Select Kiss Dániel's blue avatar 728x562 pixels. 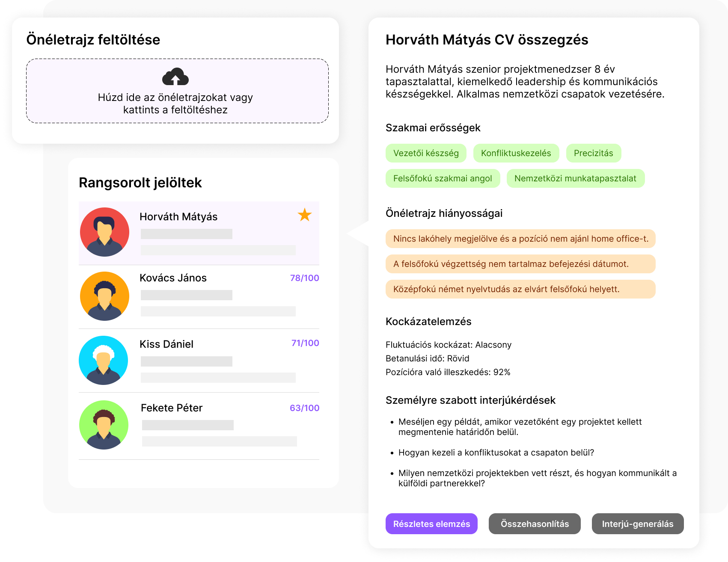pos(104,360)
